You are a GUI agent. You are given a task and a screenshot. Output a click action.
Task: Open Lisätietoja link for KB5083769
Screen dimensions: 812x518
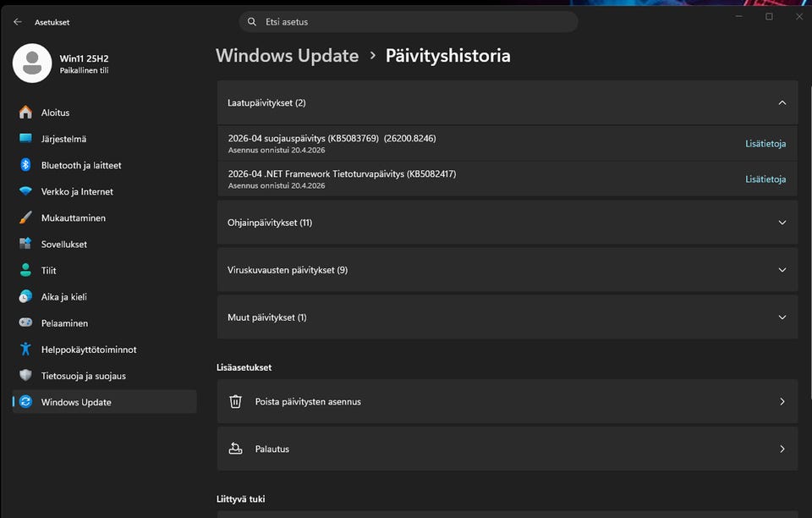(765, 144)
